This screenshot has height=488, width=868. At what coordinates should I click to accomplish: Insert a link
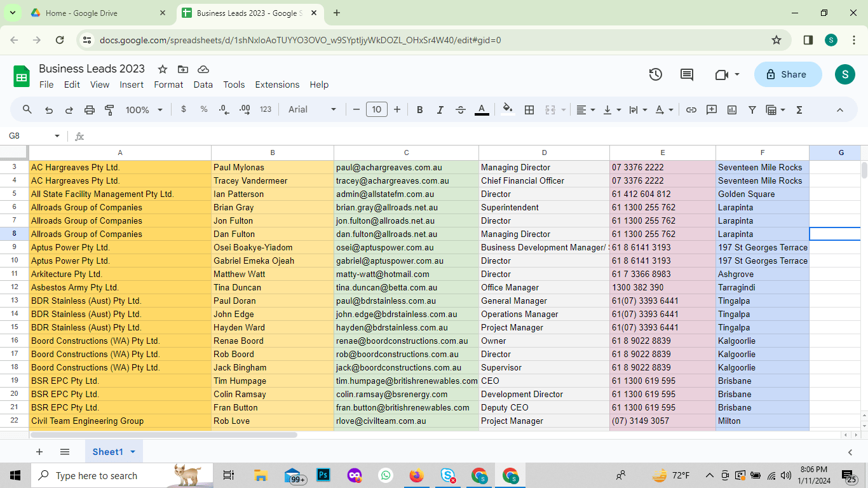691,110
